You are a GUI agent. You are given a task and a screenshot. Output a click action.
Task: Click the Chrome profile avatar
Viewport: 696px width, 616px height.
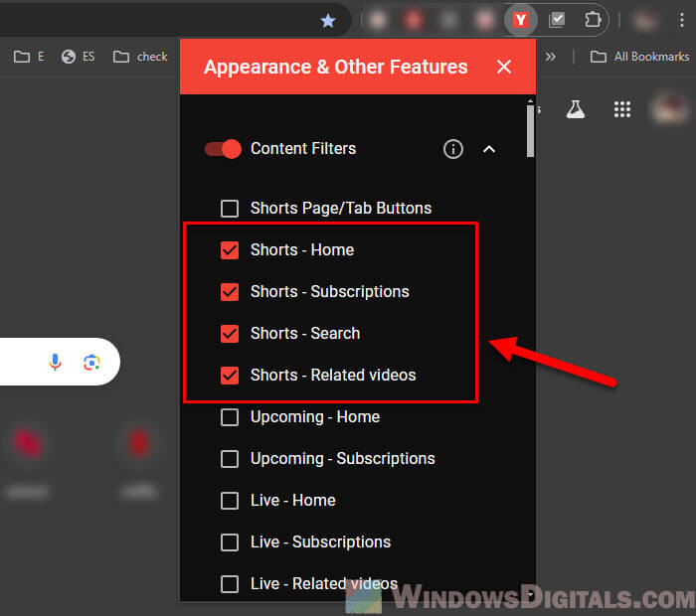644,21
